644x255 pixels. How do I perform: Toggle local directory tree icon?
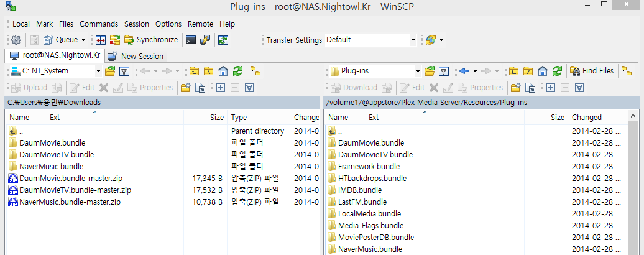(256, 71)
